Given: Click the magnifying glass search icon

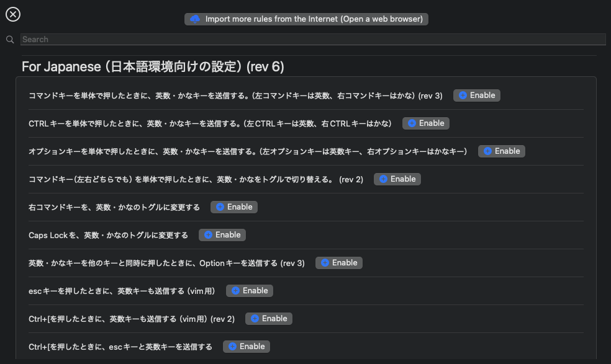Looking at the screenshot, I should [9, 39].
